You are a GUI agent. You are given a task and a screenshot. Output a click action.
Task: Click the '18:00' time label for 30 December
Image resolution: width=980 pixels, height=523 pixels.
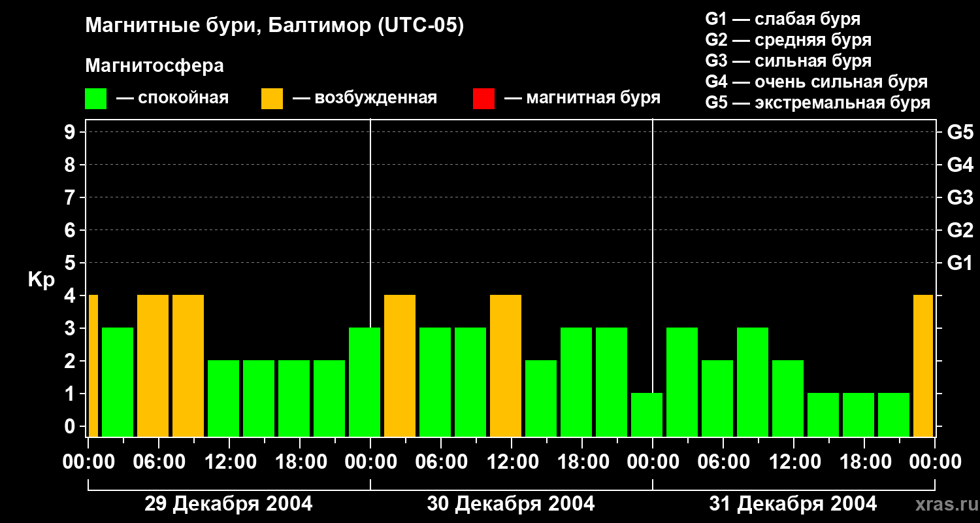[582, 462]
